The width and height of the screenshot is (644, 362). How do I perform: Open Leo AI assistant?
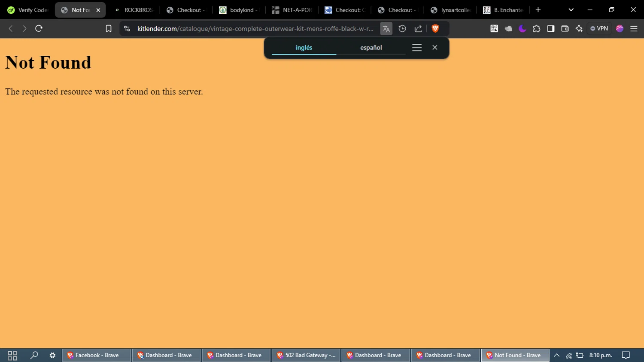(x=579, y=28)
